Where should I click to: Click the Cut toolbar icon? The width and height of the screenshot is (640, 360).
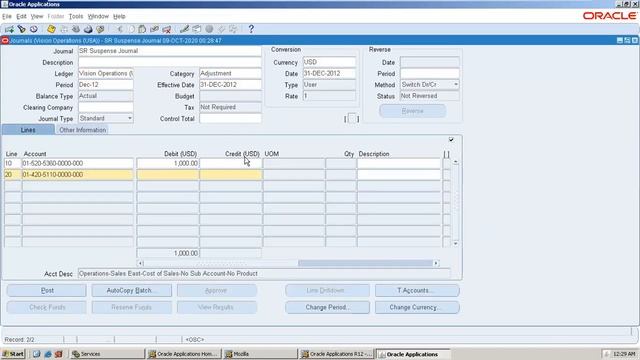pyautogui.click(x=120, y=29)
